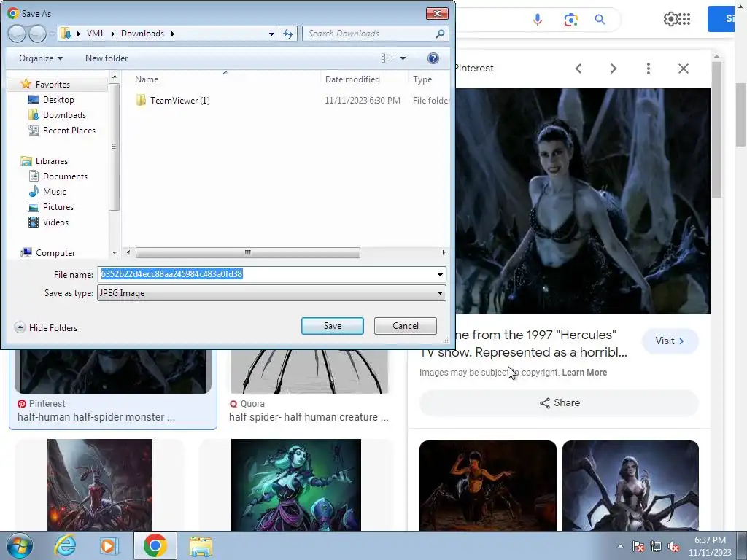Open Google quick settings gear icon
This screenshot has width=747, height=560.
pyautogui.click(x=670, y=19)
